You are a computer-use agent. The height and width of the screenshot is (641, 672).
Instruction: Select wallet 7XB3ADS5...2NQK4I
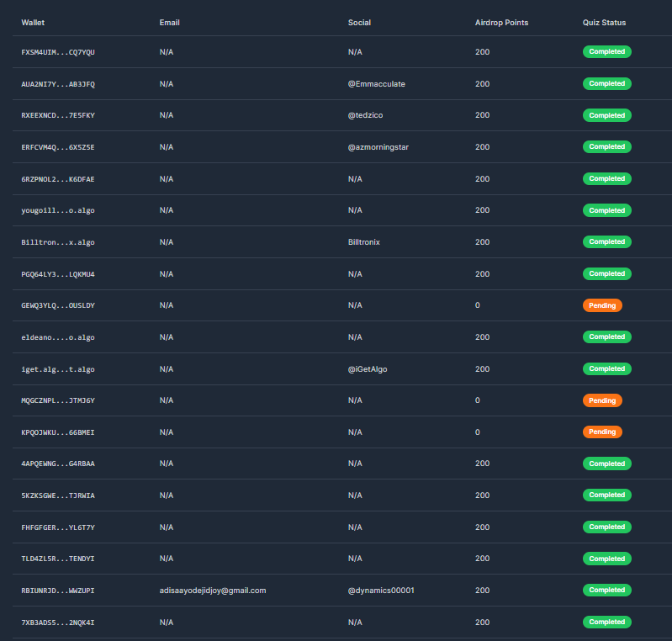coord(58,622)
